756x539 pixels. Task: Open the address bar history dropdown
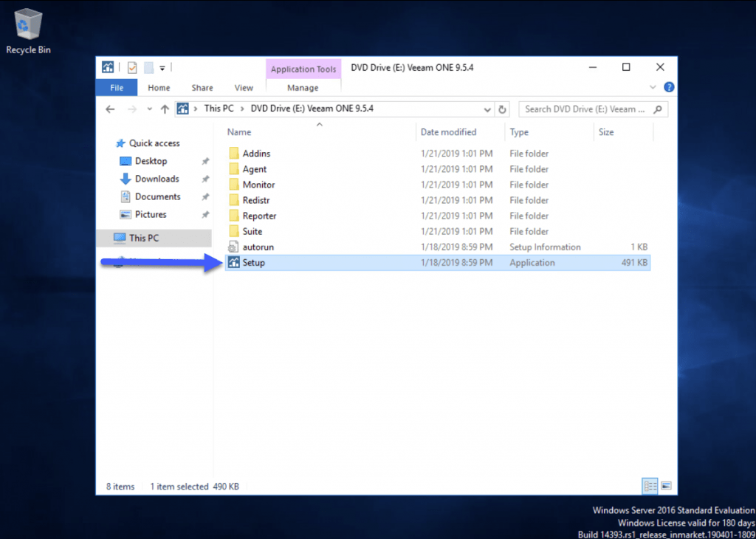pos(487,109)
